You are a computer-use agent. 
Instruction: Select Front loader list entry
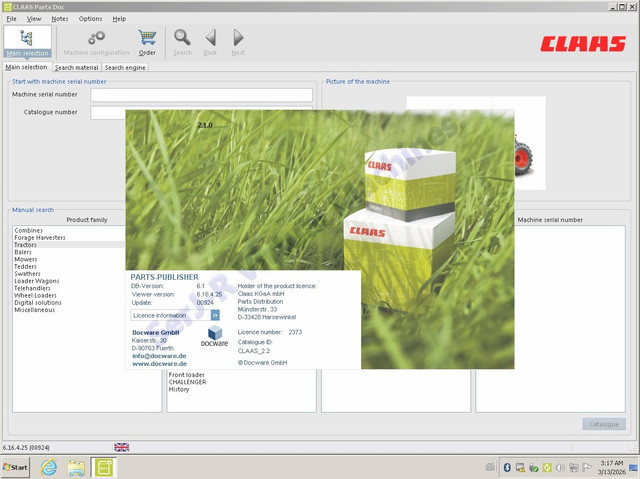click(x=187, y=375)
